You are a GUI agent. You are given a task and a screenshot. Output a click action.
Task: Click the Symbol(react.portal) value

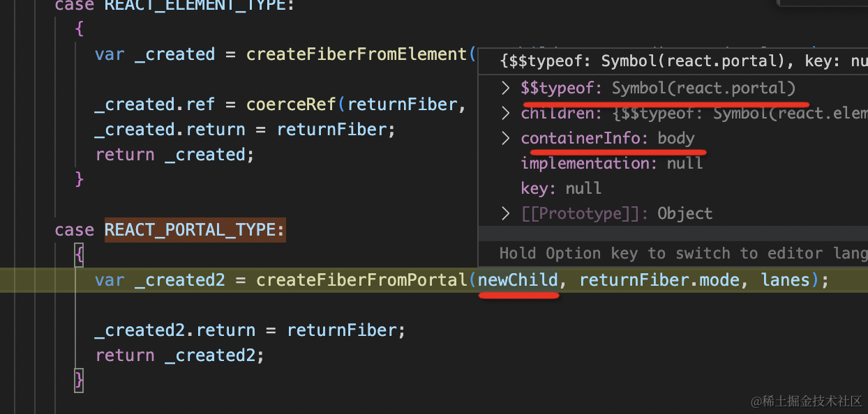(705, 88)
